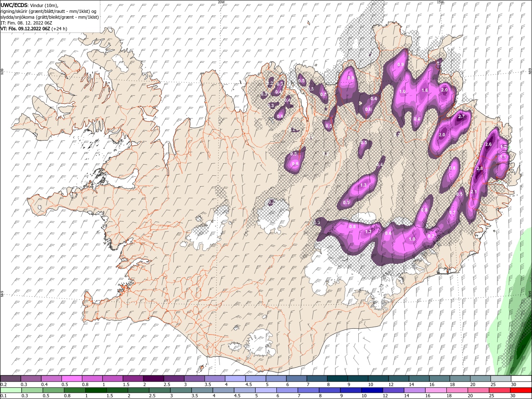Click the '20W' longitude label at top
This screenshot has width=532, height=399.
coord(221,2)
